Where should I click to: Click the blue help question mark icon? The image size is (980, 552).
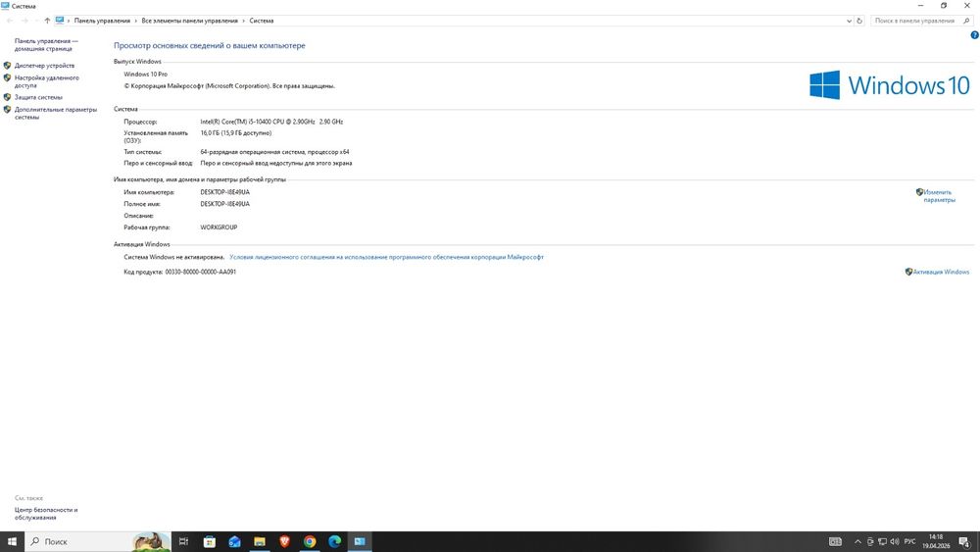tap(974, 35)
